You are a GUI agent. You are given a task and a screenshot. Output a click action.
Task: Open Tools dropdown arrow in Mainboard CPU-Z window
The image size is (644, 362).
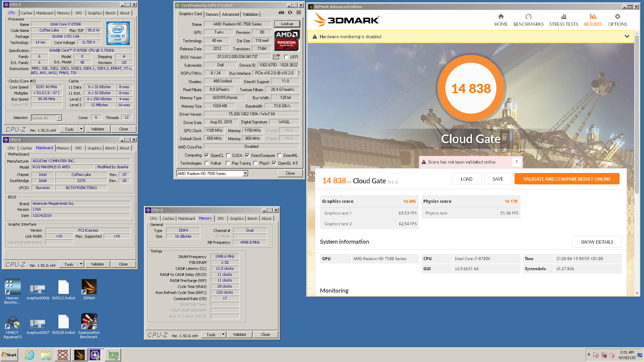(x=81, y=264)
